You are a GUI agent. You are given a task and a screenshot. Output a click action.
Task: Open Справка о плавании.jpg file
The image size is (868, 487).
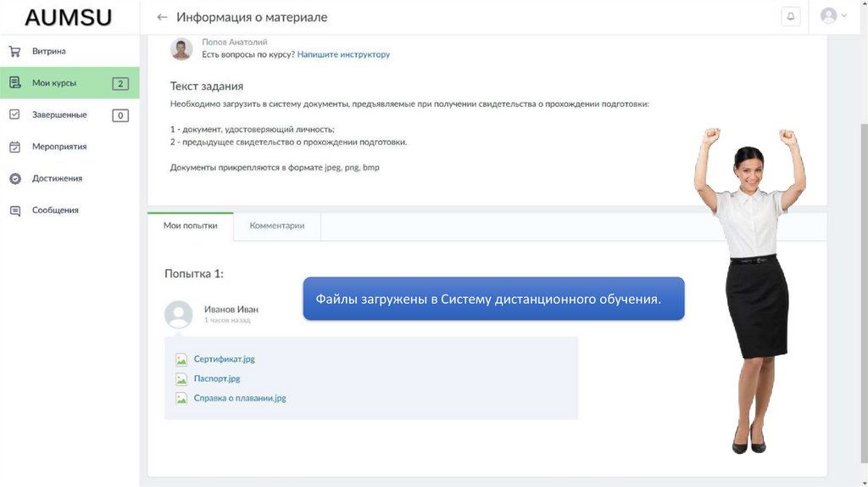pos(240,398)
